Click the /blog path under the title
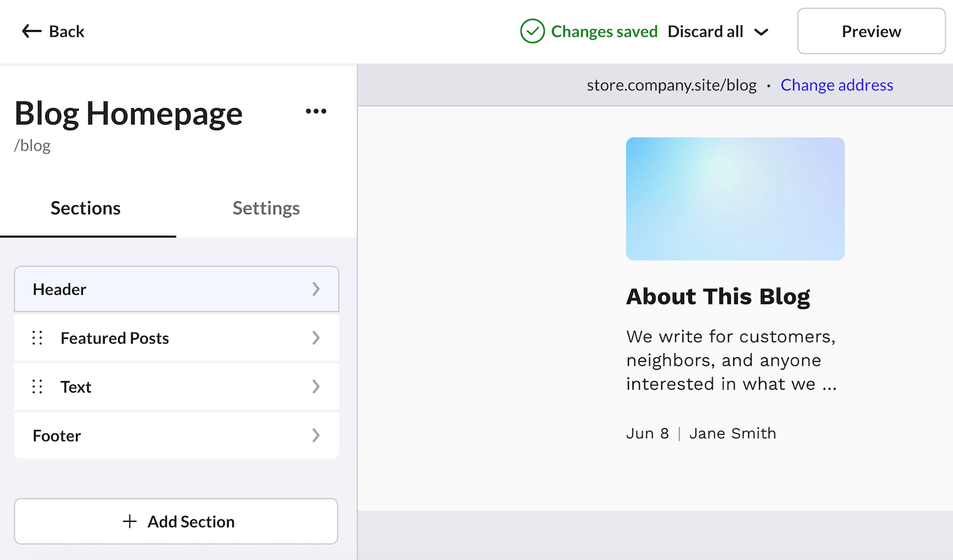This screenshot has width=953, height=560. pos(33,146)
